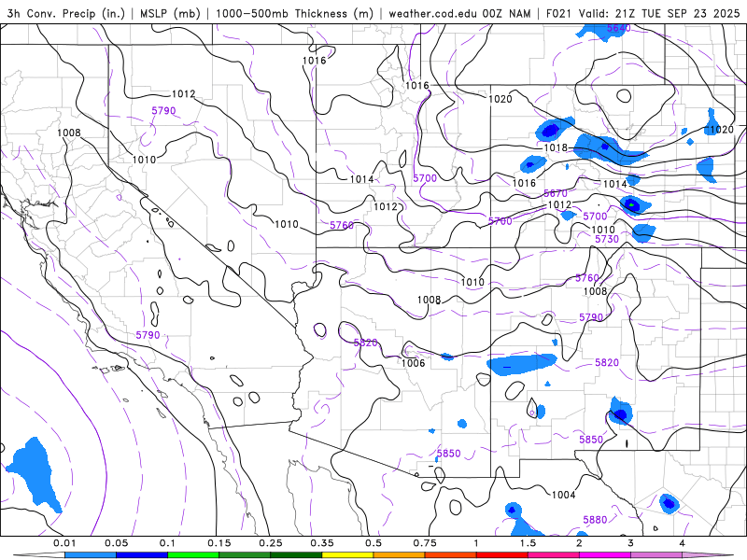The height and width of the screenshot is (560, 747).
Task: Click the '0.35' legend value
Action: click(x=322, y=543)
